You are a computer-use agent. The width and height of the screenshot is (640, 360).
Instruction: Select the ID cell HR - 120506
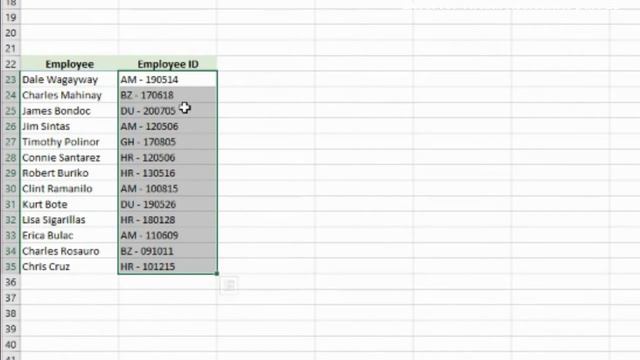pyautogui.click(x=168, y=157)
